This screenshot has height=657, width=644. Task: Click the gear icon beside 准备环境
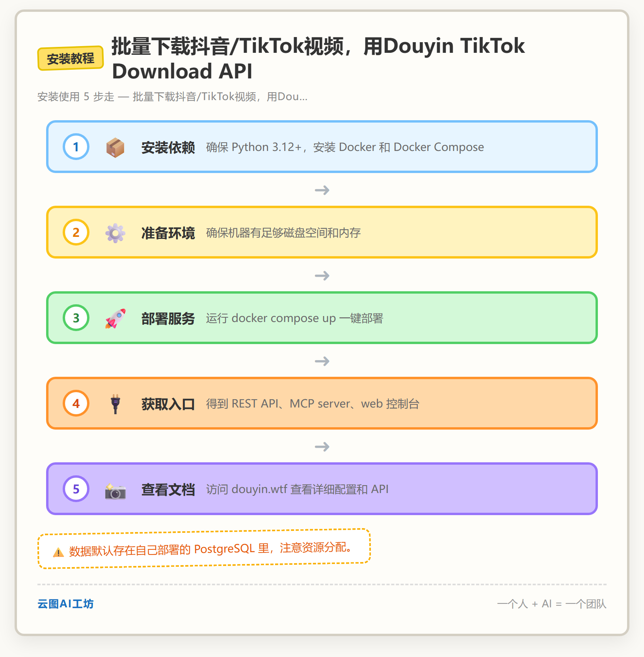pyautogui.click(x=115, y=233)
